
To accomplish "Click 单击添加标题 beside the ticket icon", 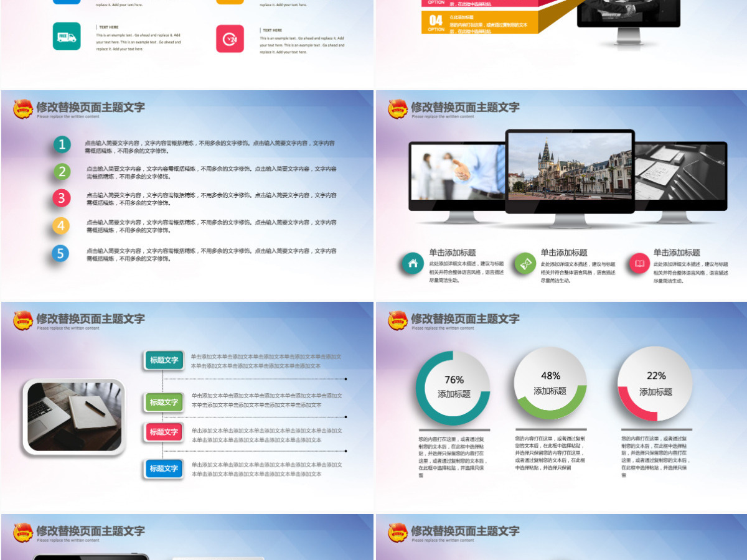I will pyautogui.click(x=564, y=253).
